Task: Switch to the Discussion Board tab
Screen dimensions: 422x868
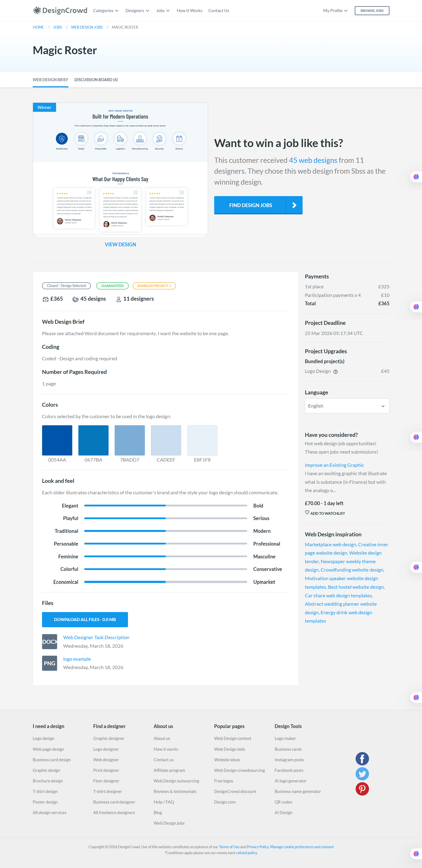Action: click(96, 79)
